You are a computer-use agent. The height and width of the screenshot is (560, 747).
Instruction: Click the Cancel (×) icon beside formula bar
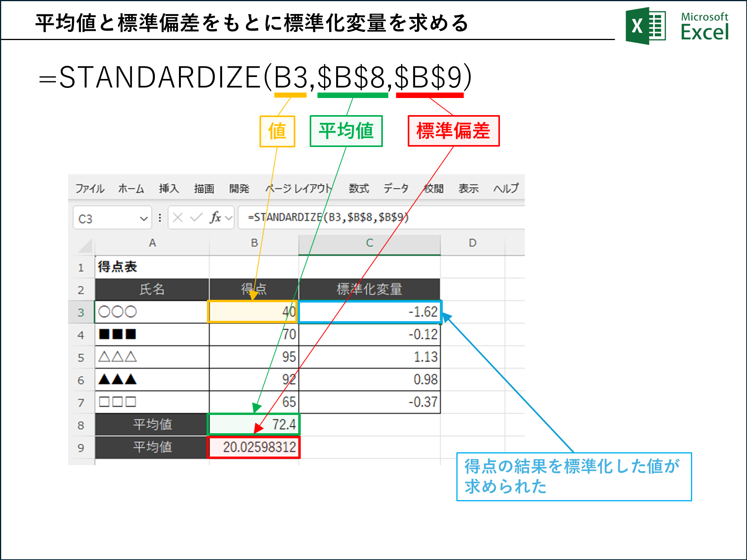[x=179, y=217]
